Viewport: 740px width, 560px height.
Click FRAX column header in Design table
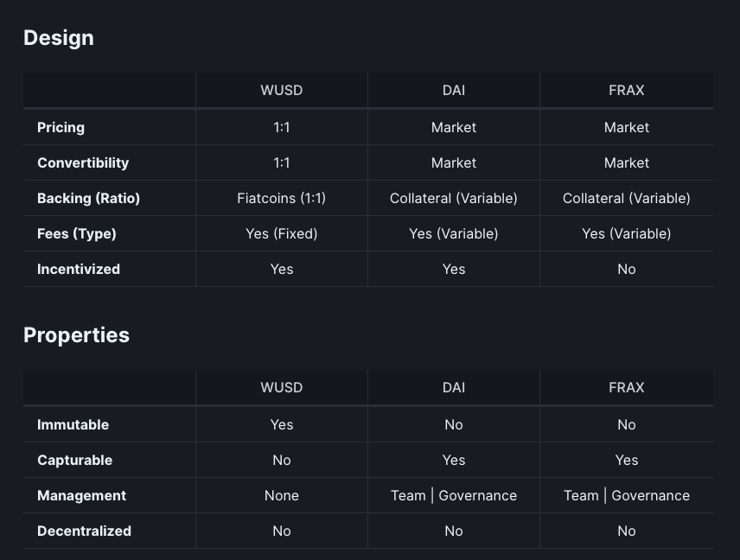627,91
